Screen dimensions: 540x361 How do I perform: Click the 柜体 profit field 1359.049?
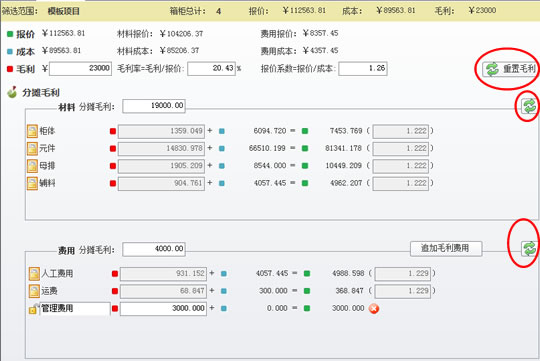161,131
